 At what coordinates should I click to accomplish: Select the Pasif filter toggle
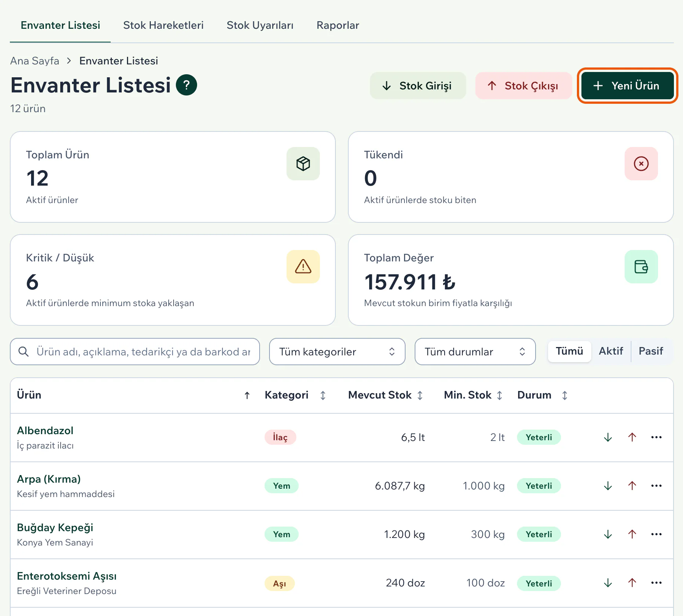point(651,351)
